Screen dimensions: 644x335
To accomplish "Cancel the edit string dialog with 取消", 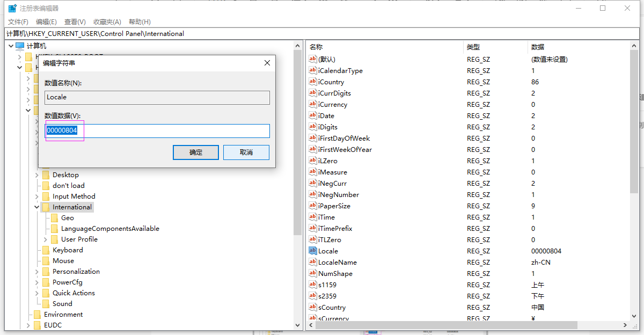I will 246,152.
